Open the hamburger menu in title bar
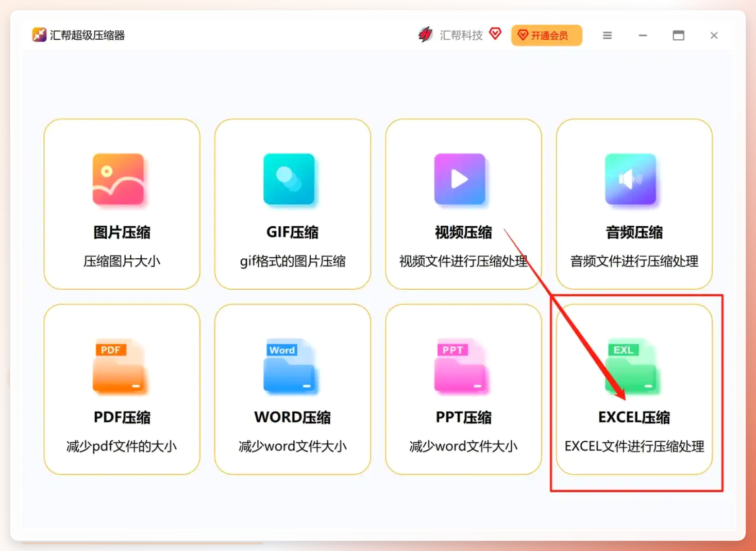 click(x=608, y=35)
